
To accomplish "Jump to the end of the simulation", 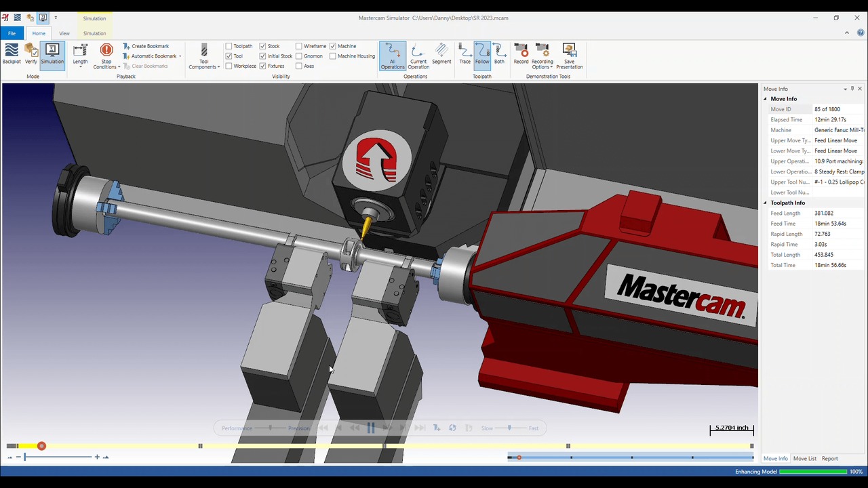I will (420, 428).
